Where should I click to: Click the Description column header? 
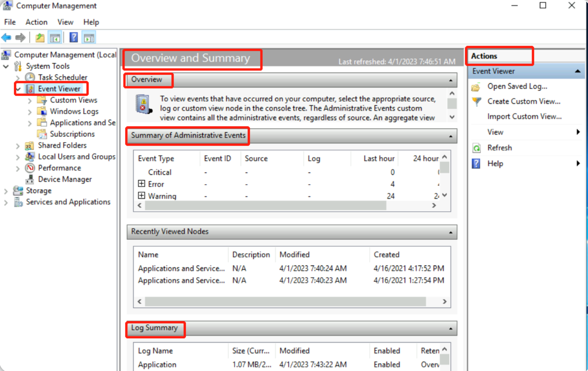coord(251,255)
